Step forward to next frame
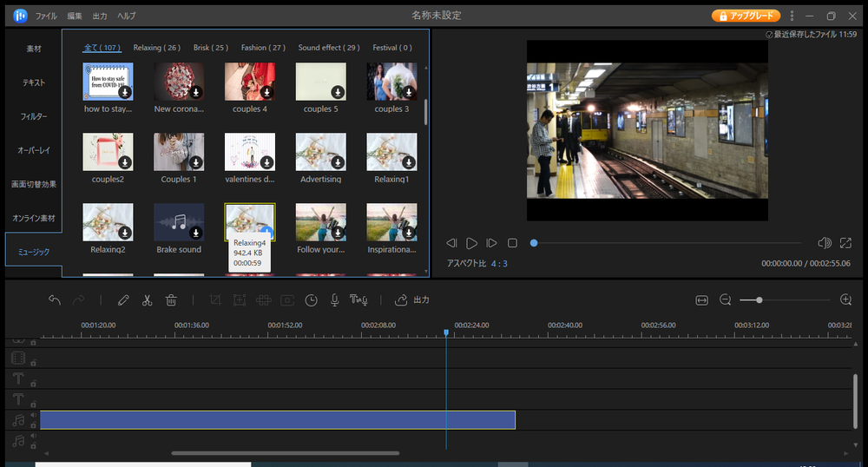868x467 pixels. point(491,243)
